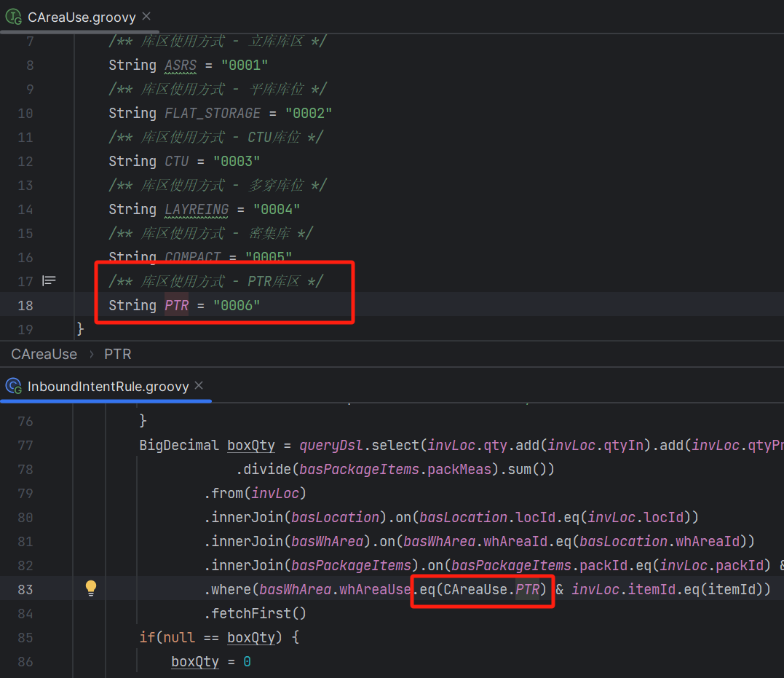Viewport: 784px width, 678px height.
Task: Click the LAYREING constant name
Action: 197,209
